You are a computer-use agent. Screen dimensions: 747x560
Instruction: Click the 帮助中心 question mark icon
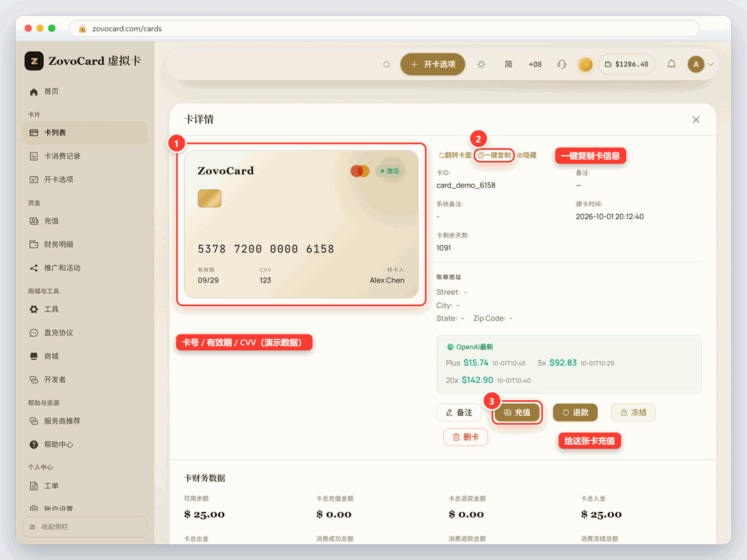pyautogui.click(x=34, y=445)
